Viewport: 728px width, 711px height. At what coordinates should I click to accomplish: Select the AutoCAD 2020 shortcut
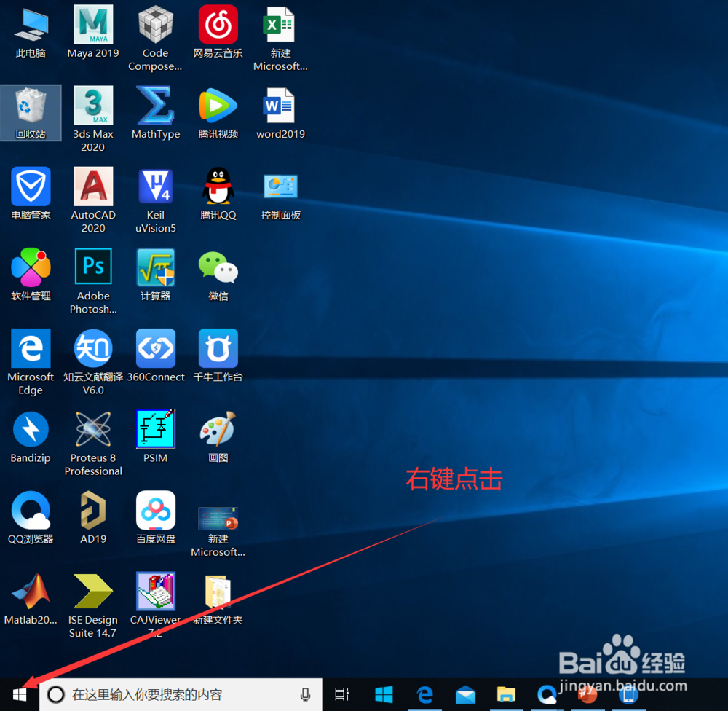[93, 200]
